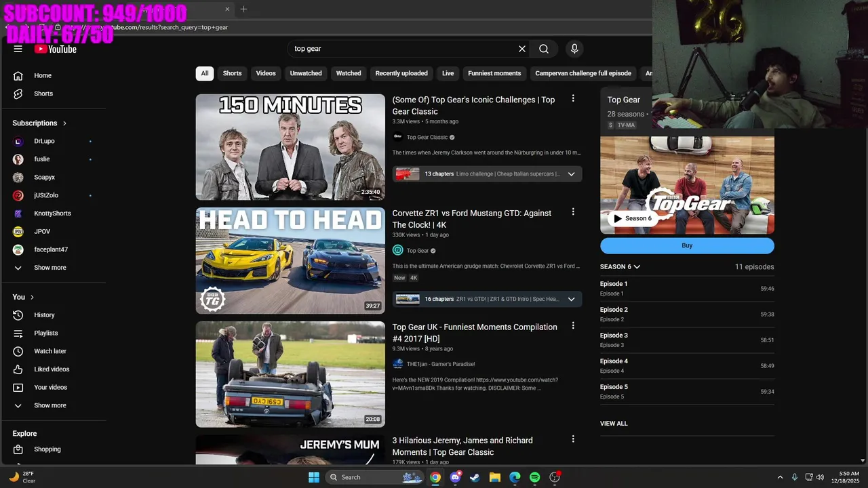Screen dimensions: 868x488
Task: Click the 150 MINUTES video thumbnail
Action: tap(290, 147)
